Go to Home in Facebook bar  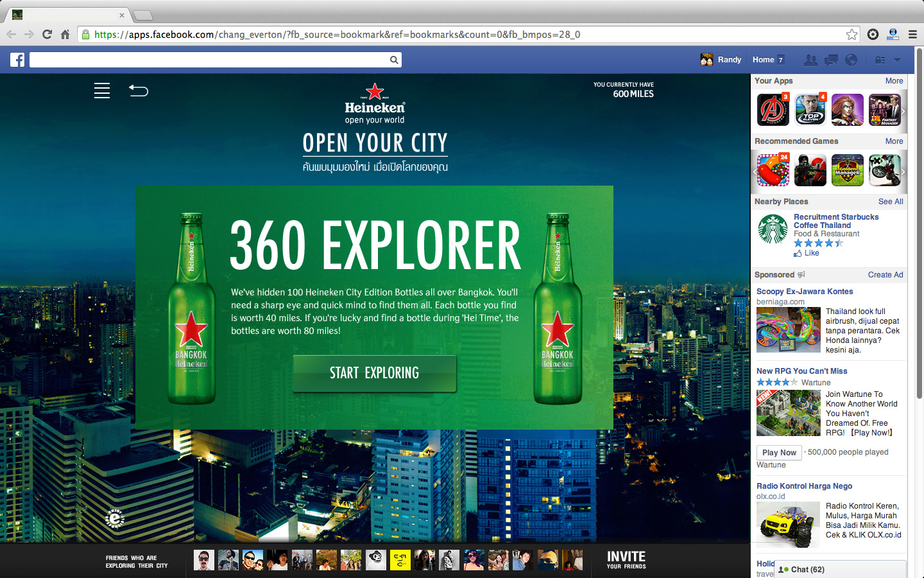(x=763, y=60)
